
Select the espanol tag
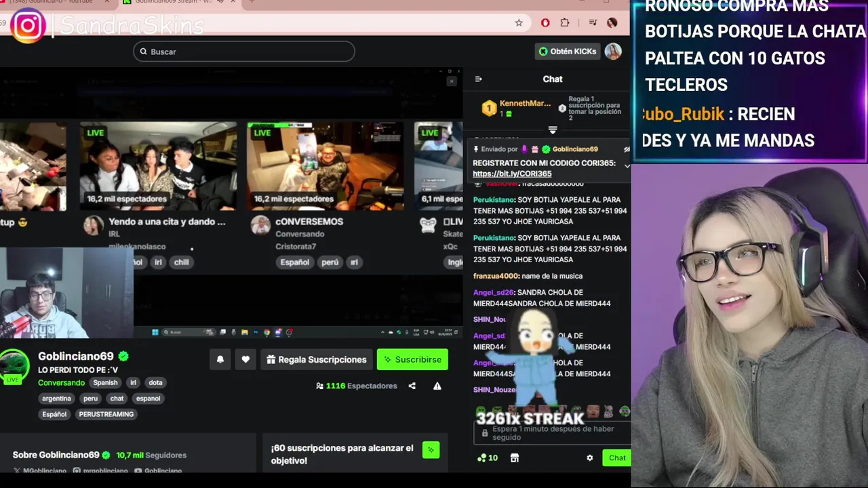[148, 399]
